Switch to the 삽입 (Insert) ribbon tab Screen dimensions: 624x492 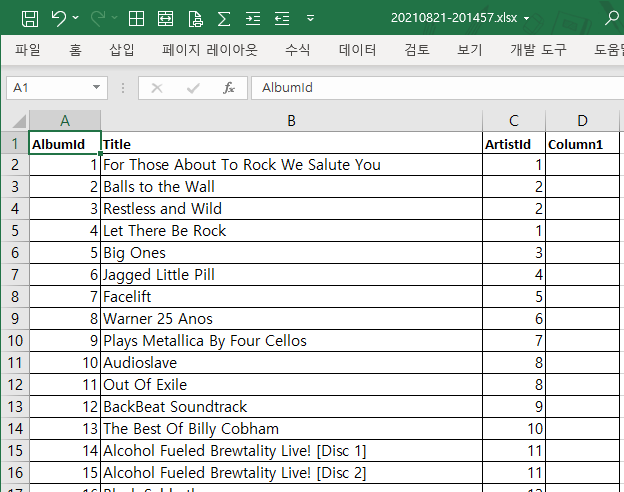coord(122,50)
